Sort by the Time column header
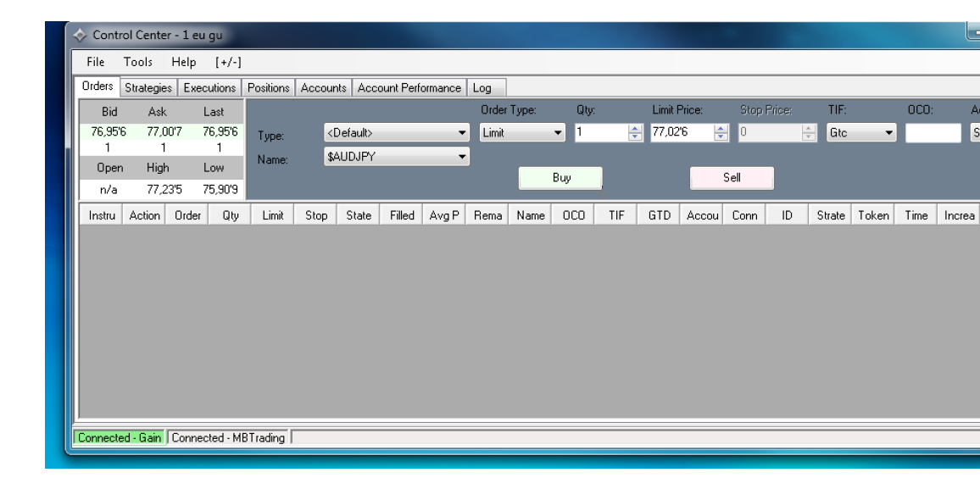Image resolution: width=980 pixels, height=489 pixels. pyautogui.click(x=916, y=215)
